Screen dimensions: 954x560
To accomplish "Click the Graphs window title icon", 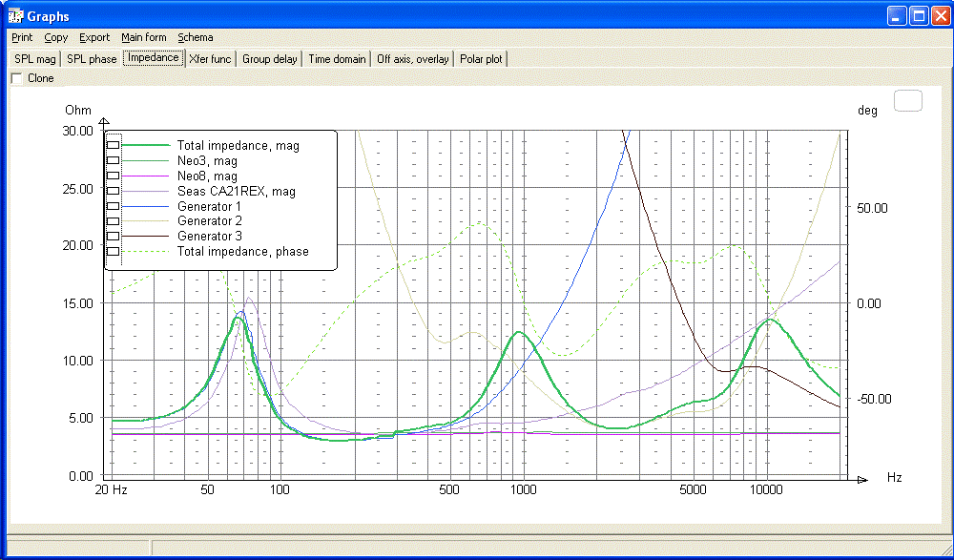I will point(15,16).
